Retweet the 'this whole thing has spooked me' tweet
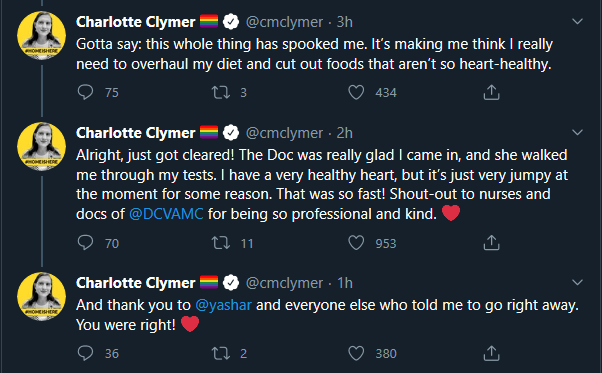 221,92
